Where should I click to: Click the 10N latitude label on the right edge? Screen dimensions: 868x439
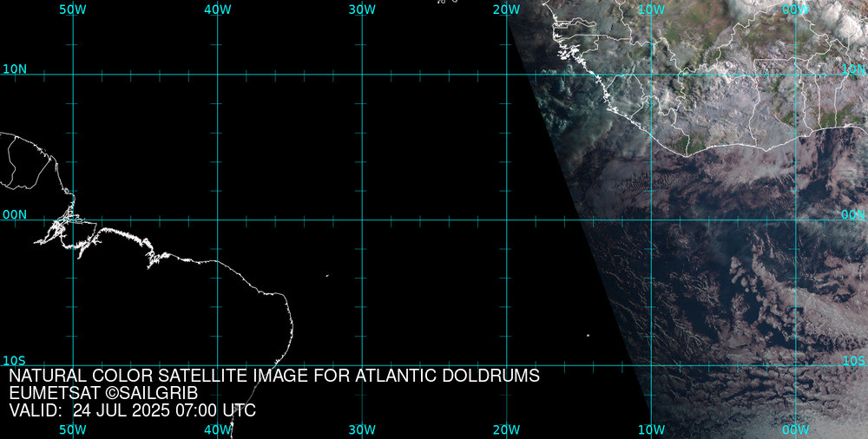pyautogui.click(x=853, y=69)
